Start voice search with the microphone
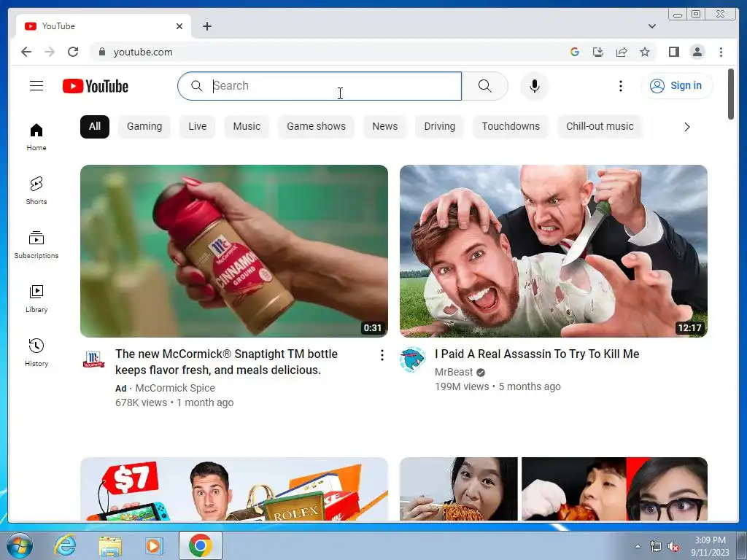This screenshot has width=747, height=560. 535,86
